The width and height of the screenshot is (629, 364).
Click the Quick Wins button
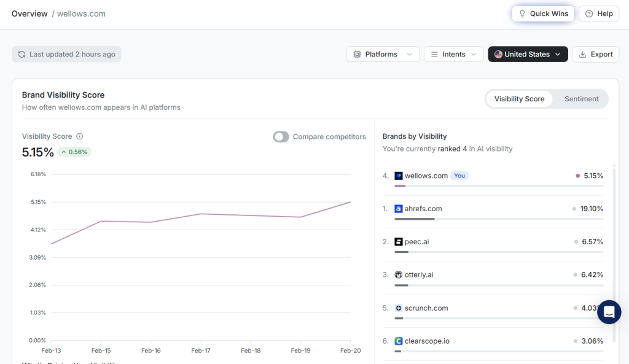tap(543, 14)
